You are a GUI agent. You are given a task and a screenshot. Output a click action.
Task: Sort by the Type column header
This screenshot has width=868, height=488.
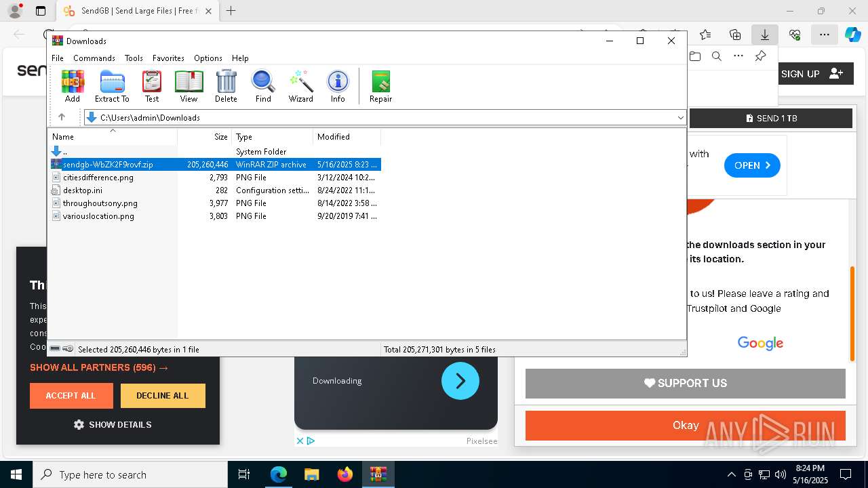(x=273, y=137)
